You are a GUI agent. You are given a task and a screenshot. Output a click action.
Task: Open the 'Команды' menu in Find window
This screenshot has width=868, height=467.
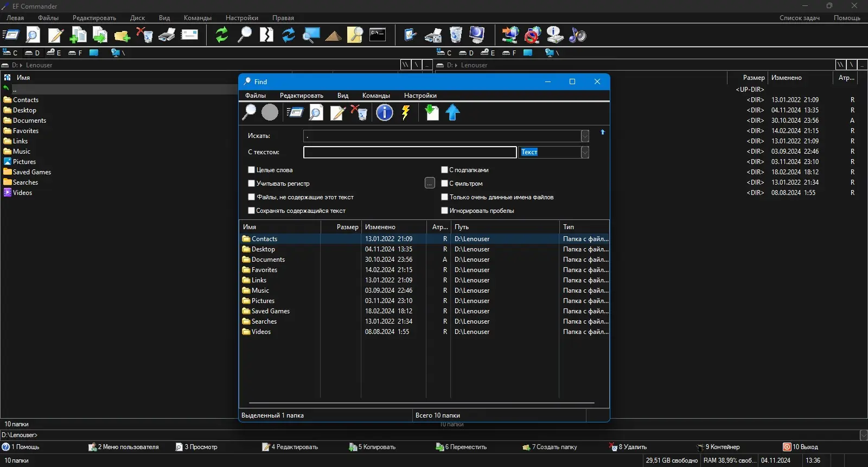click(376, 96)
